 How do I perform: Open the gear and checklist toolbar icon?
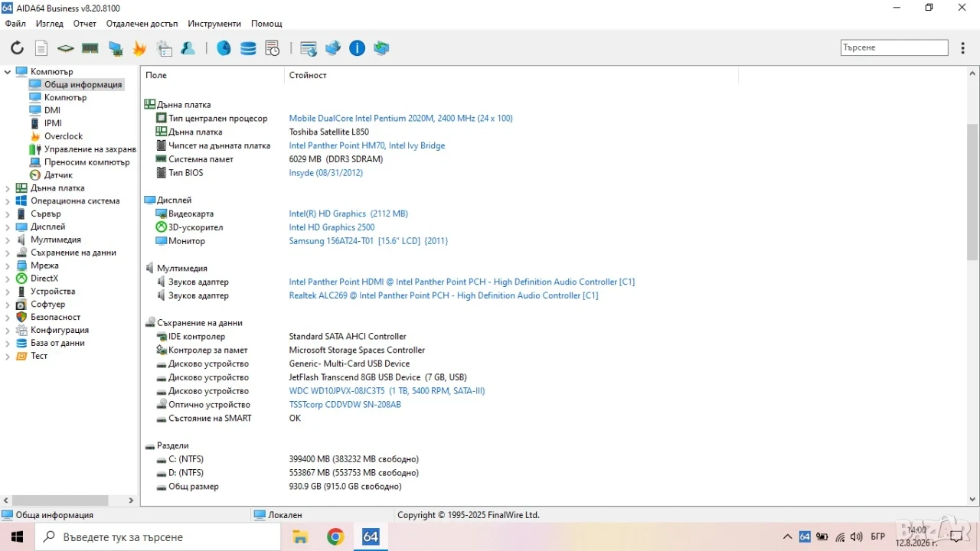point(165,48)
